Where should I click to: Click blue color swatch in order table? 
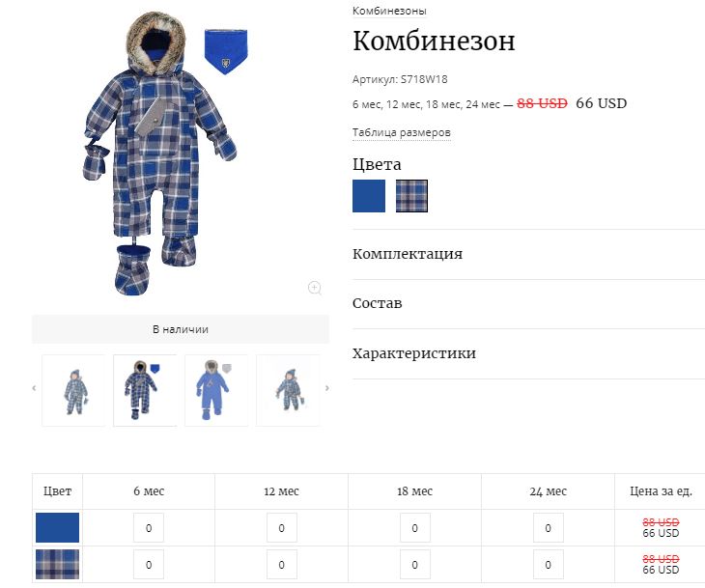[x=58, y=527]
